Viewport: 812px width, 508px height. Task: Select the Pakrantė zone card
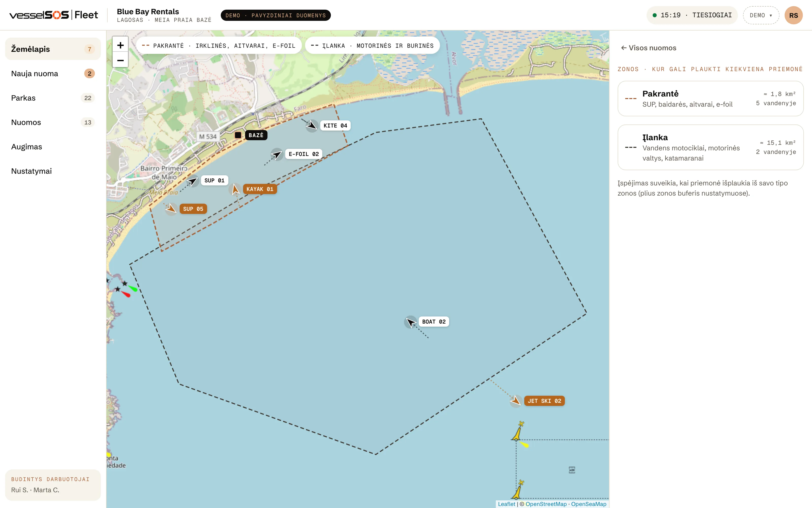tap(710, 99)
